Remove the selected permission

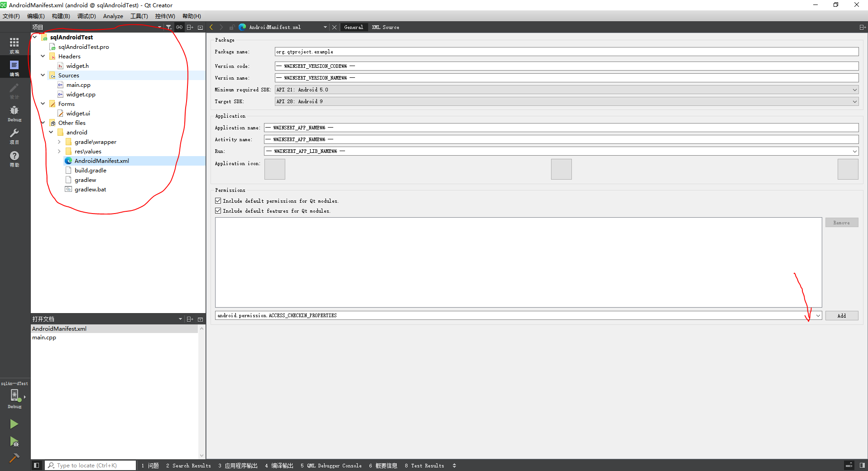coord(842,223)
